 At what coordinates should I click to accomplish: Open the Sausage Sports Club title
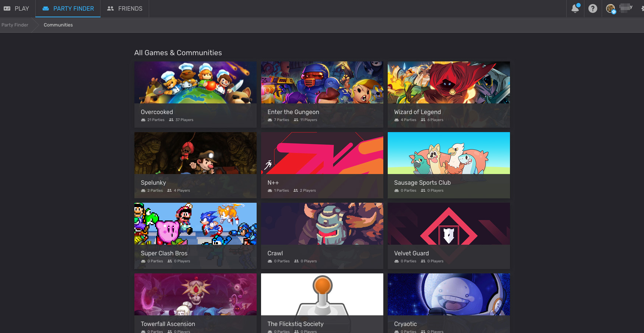422,183
